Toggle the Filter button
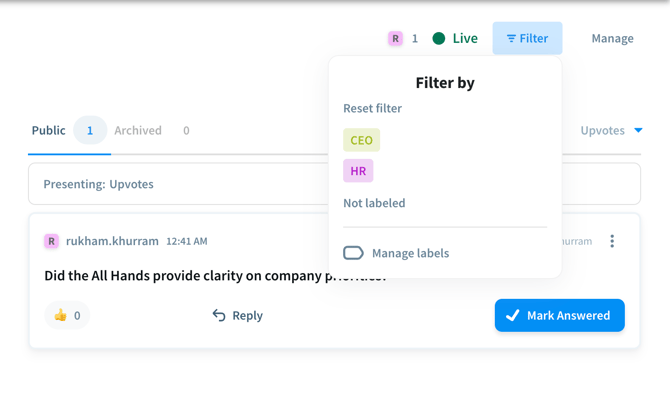 click(x=527, y=38)
